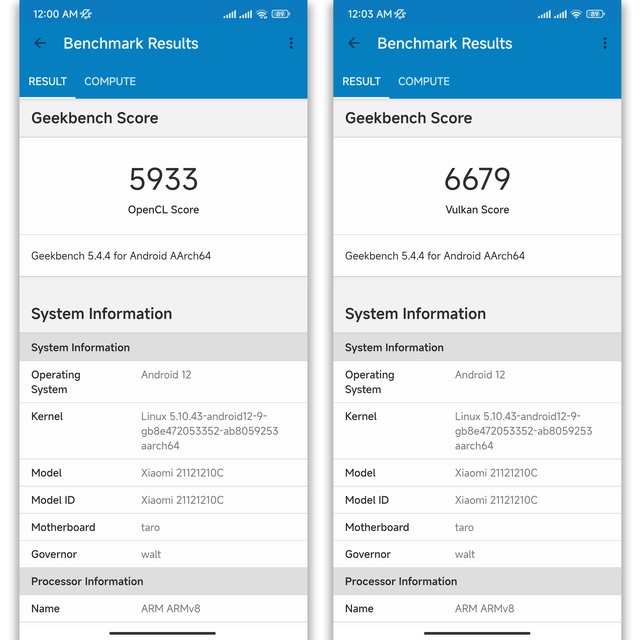Switch to COMPUTE tab on right screen

[424, 81]
